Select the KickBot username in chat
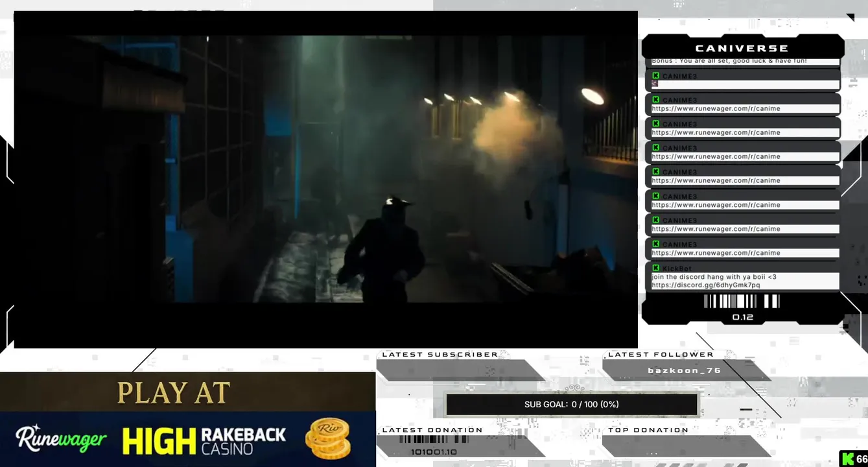 point(677,269)
